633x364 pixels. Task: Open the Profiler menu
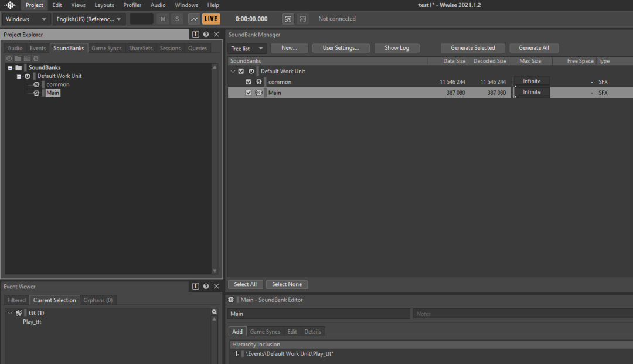[132, 5]
